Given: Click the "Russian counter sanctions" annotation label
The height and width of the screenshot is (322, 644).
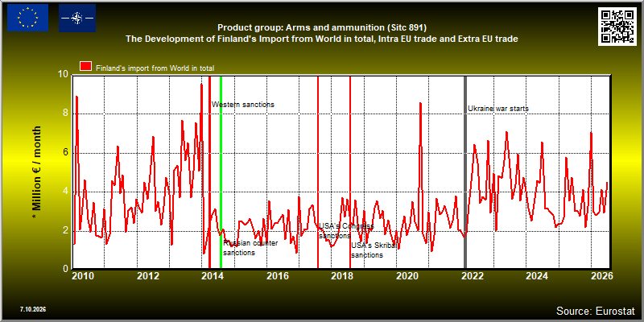Looking at the screenshot, I should pyautogui.click(x=250, y=248).
